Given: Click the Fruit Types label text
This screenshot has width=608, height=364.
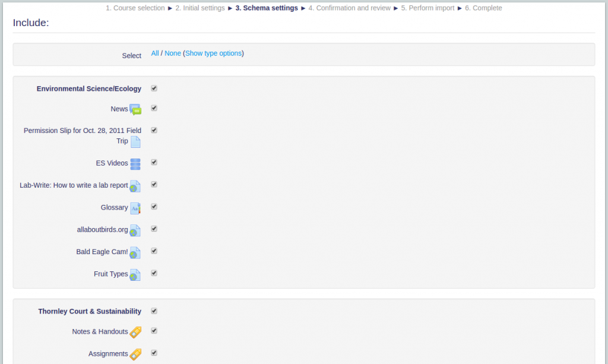Looking at the screenshot, I should (x=110, y=274).
